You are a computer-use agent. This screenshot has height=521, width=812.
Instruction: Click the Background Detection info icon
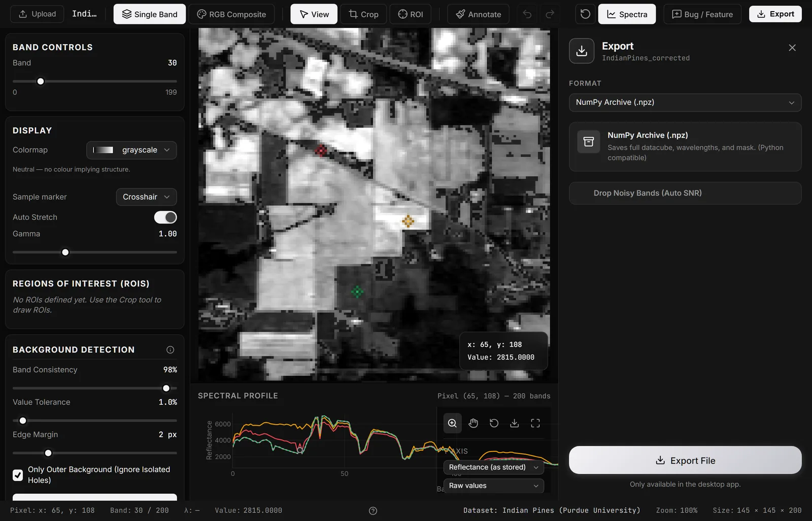point(171,350)
